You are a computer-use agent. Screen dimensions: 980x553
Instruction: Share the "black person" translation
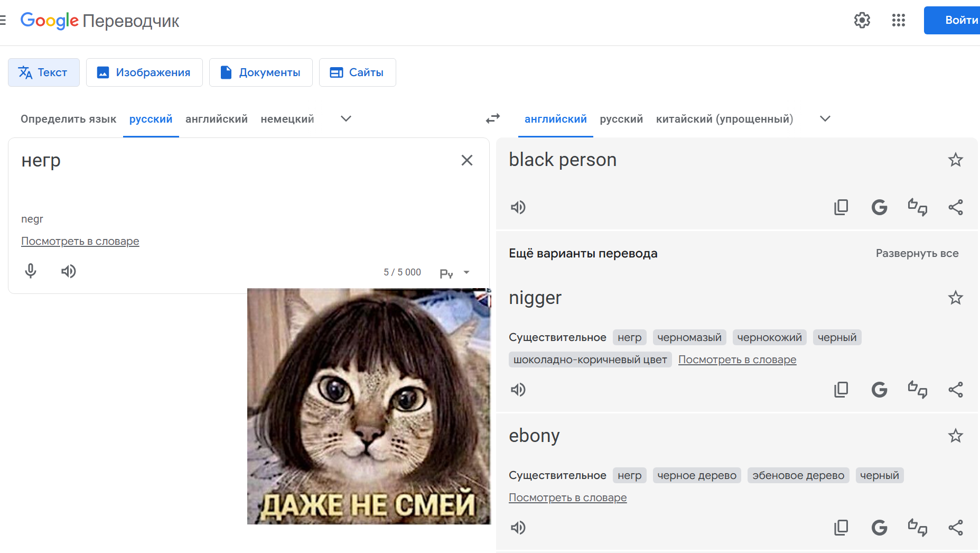point(955,207)
